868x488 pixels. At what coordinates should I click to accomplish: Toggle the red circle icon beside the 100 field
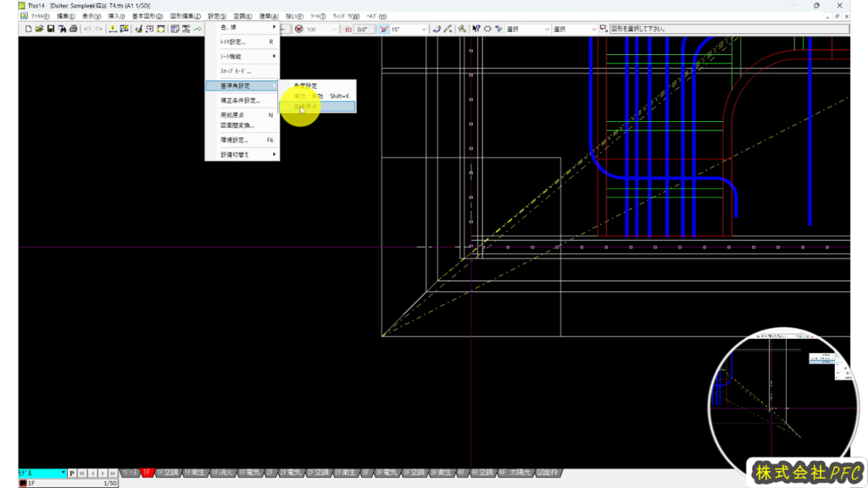tap(298, 29)
